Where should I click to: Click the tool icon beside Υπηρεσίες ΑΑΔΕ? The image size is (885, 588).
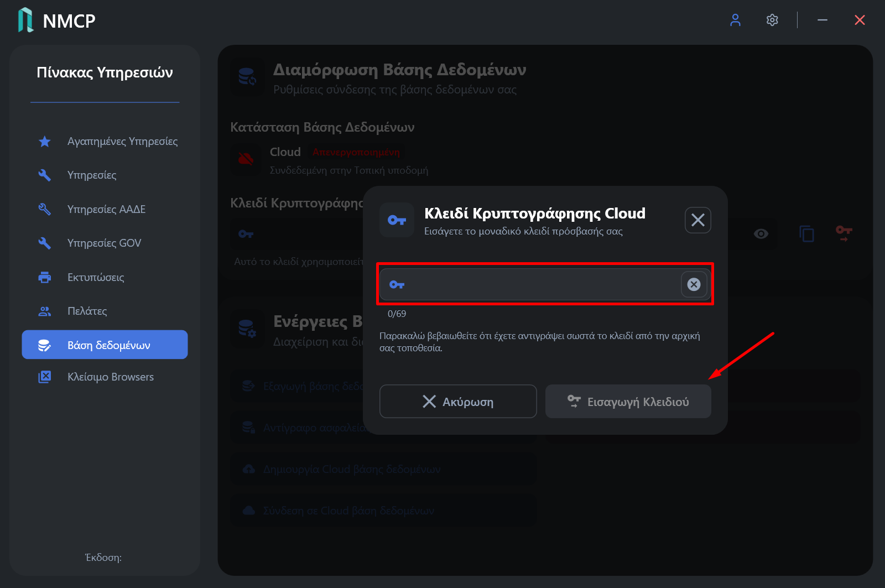coord(45,210)
